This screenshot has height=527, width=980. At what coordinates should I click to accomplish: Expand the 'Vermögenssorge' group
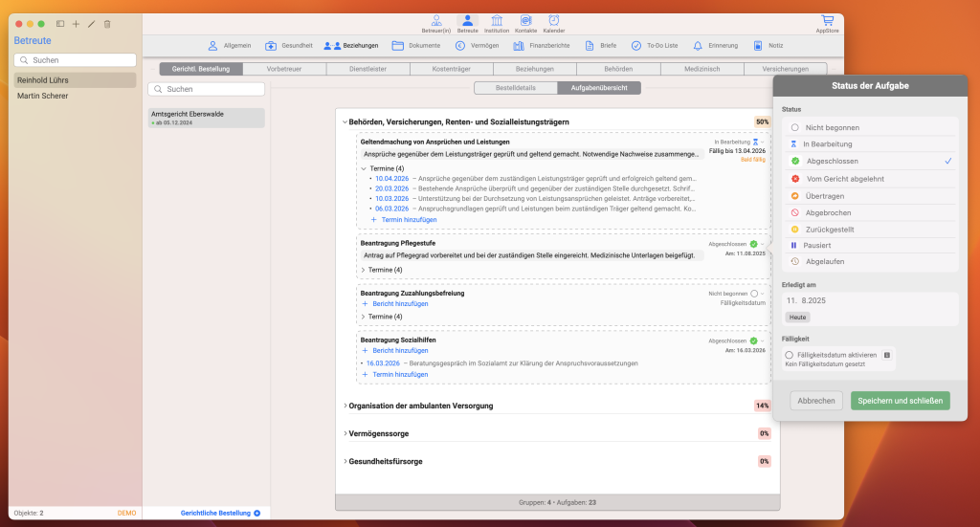[x=345, y=433]
